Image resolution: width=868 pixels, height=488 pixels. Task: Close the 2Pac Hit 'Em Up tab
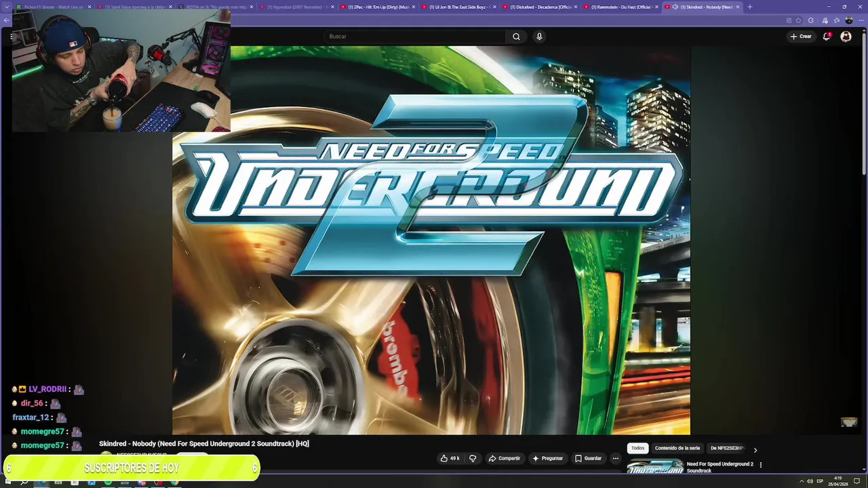point(413,7)
